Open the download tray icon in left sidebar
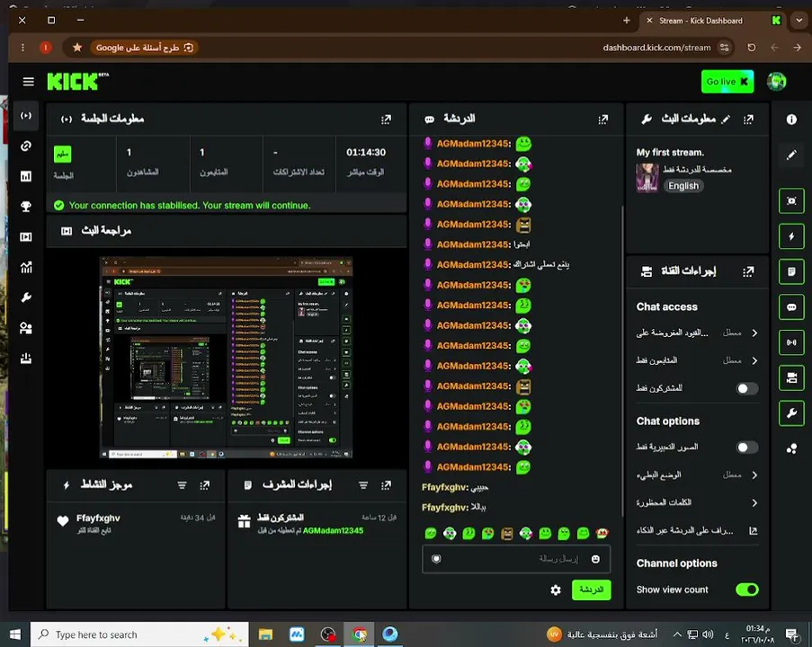 (26, 358)
